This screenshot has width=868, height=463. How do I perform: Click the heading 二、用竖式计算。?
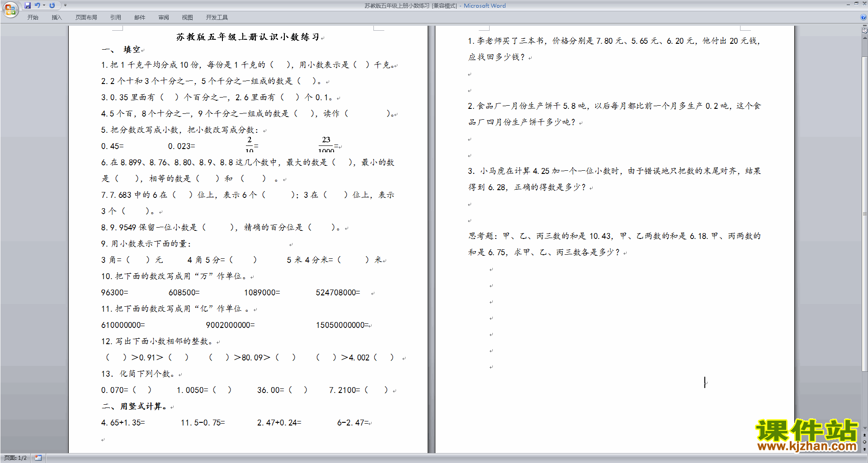135,407
